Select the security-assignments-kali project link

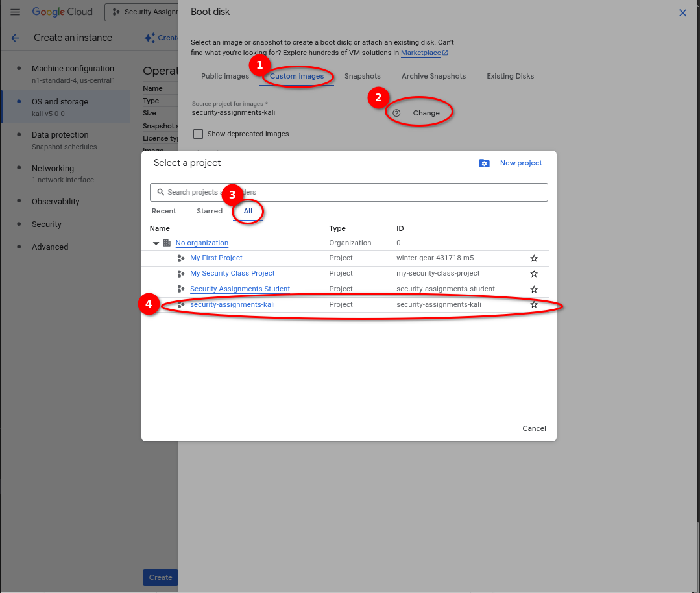click(x=232, y=304)
